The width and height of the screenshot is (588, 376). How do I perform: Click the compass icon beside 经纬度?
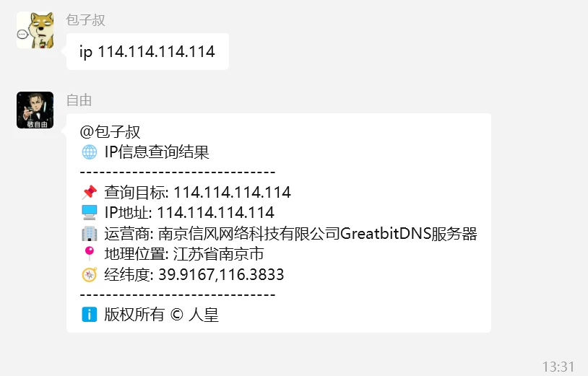click(x=90, y=274)
